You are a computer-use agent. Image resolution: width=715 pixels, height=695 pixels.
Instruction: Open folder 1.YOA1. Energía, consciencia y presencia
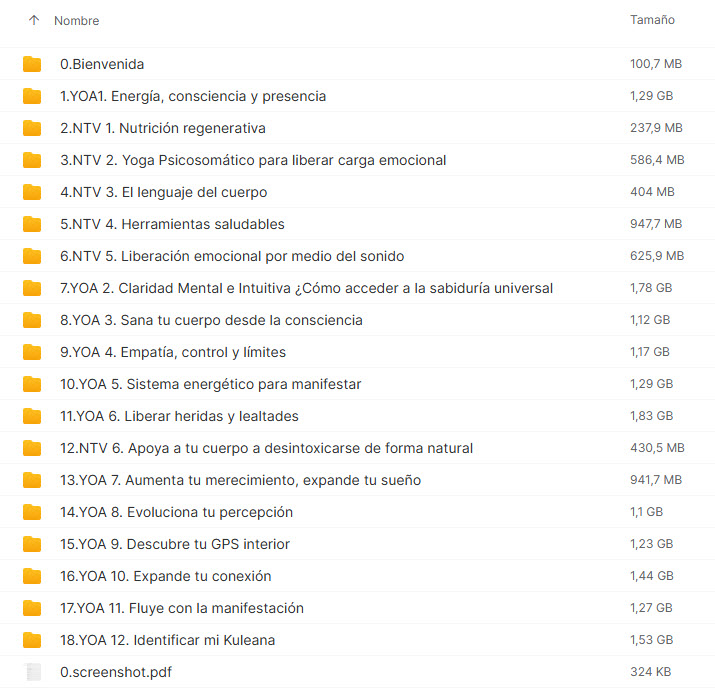(193, 96)
